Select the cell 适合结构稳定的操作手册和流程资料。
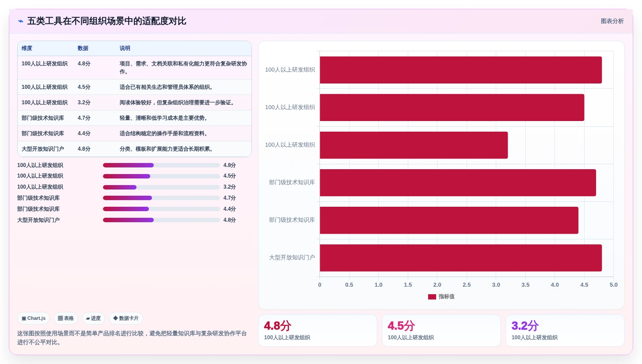 (x=183, y=133)
